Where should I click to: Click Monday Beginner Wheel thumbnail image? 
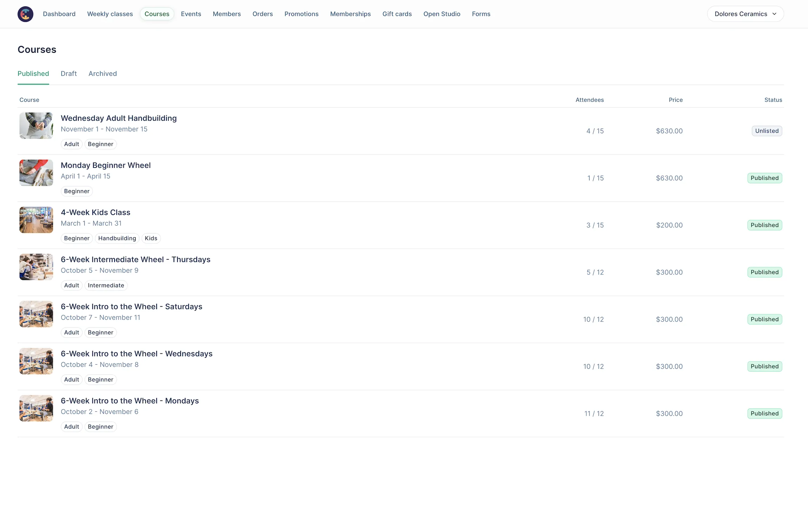point(36,173)
